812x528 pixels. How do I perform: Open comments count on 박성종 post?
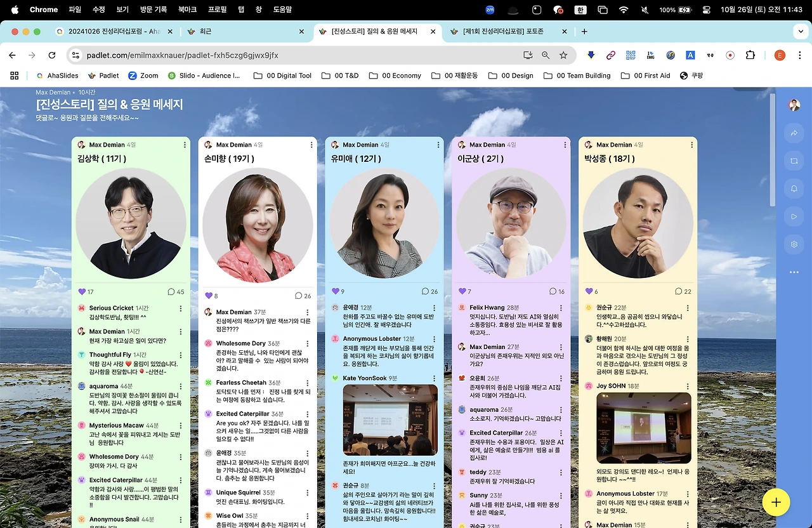pos(683,291)
